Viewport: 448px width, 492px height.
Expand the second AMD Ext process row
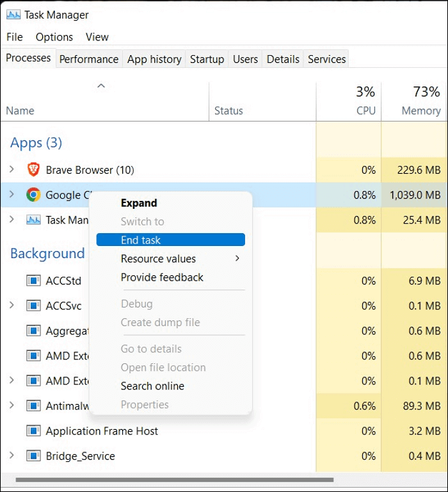click(x=12, y=381)
